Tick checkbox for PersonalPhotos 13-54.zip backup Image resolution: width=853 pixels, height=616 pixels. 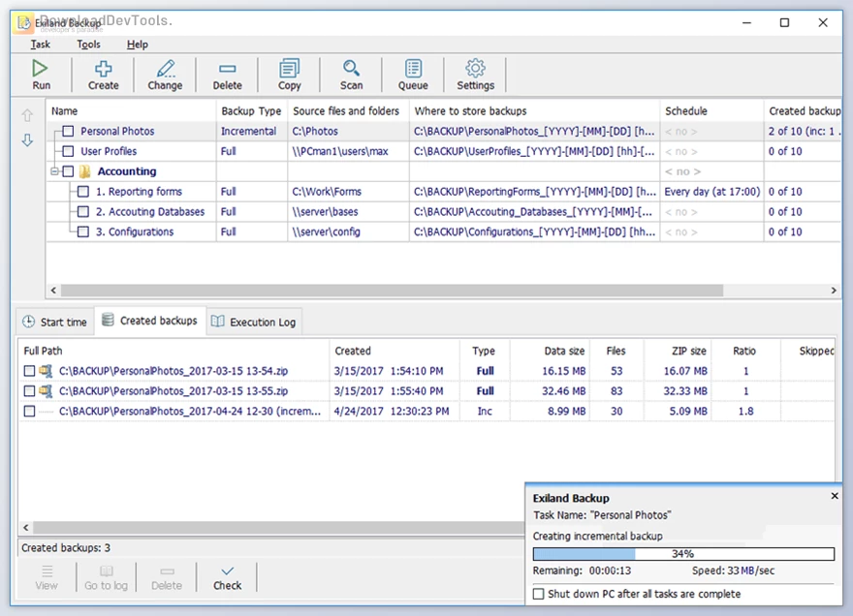coord(29,371)
